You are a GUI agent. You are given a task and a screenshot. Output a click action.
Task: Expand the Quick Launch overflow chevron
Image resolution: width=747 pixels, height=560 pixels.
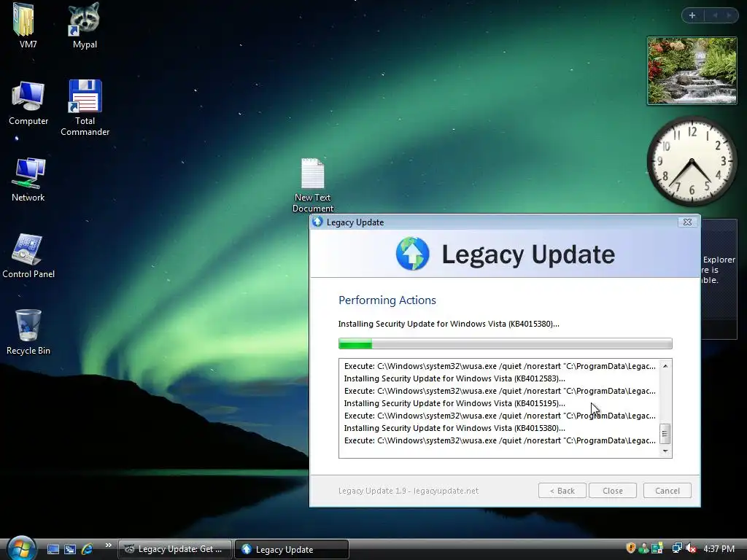(108, 545)
